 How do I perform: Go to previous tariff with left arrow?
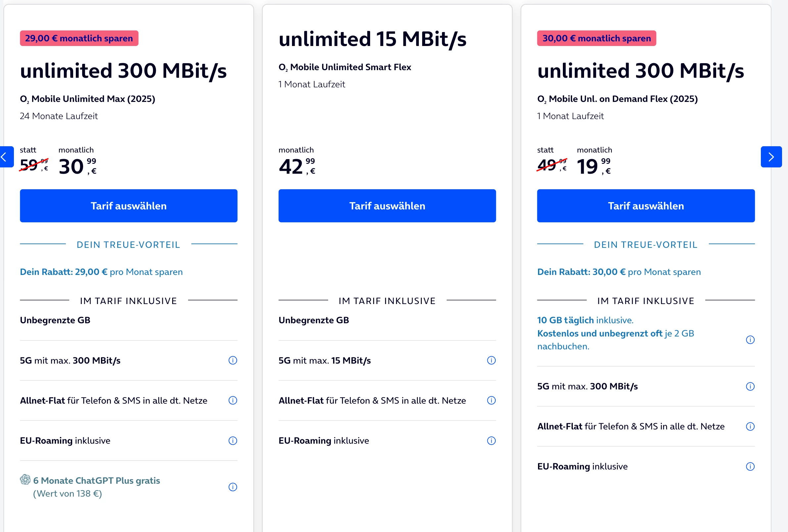click(5, 157)
